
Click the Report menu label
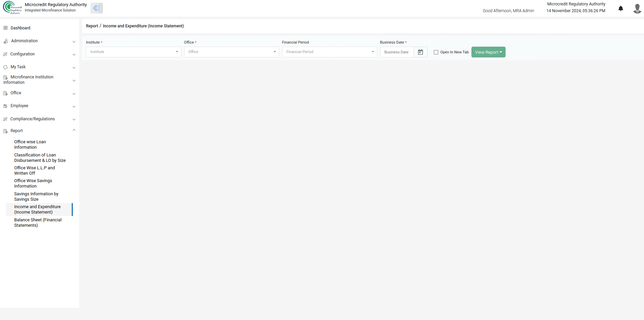point(17,131)
